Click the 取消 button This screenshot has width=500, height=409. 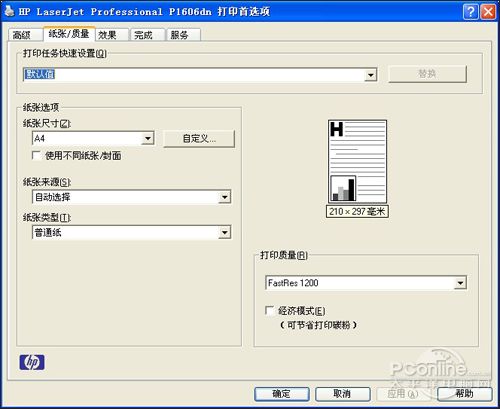click(342, 394)
